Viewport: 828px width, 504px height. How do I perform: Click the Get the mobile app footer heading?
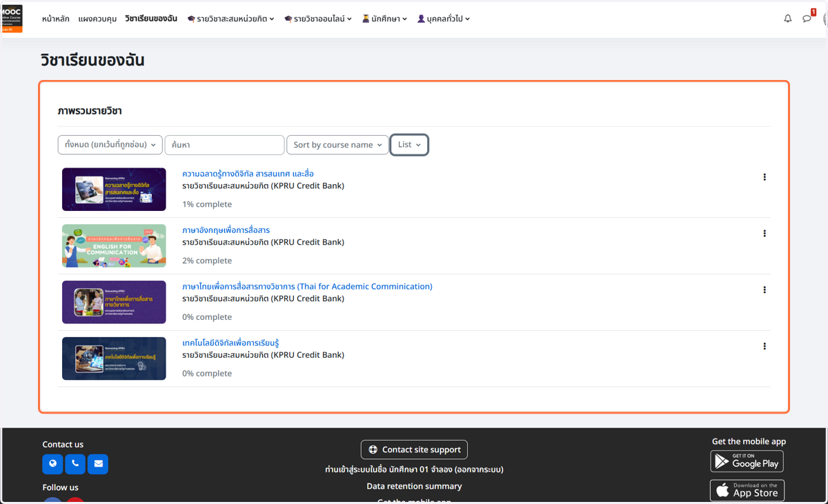(749, 442)
